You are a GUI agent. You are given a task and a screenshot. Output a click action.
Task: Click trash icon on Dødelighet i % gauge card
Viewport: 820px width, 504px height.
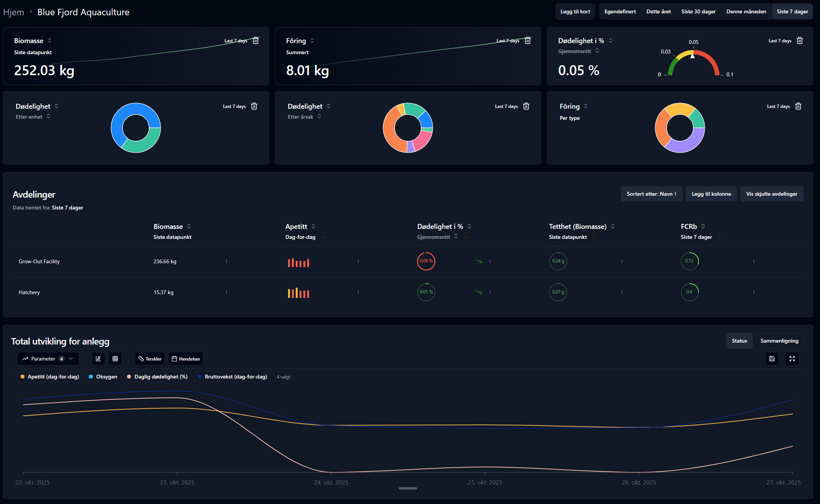coord(800,41)
